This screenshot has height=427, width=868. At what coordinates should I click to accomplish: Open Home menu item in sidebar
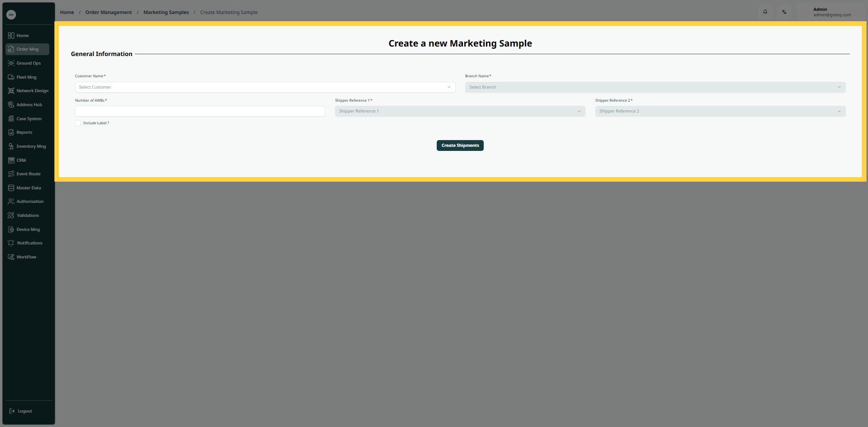tap(27, 36)
